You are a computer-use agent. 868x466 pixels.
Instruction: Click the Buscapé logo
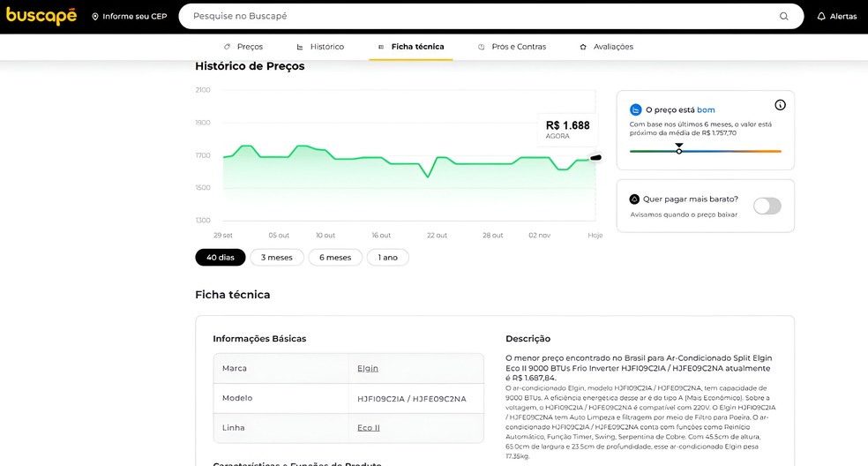coord(41,16)
